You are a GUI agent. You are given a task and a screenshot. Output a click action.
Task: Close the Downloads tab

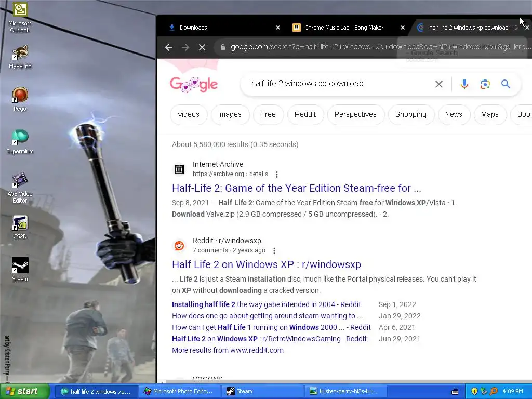click(278, 28)
